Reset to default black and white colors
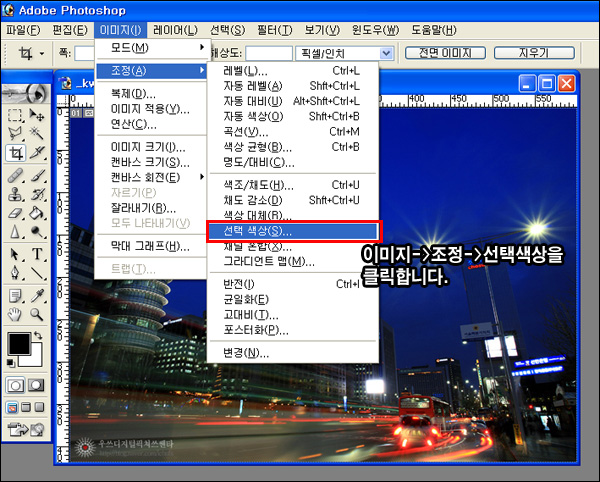Image resolution: width=600 pixels, height=482 pixels. tap(11, 362)
